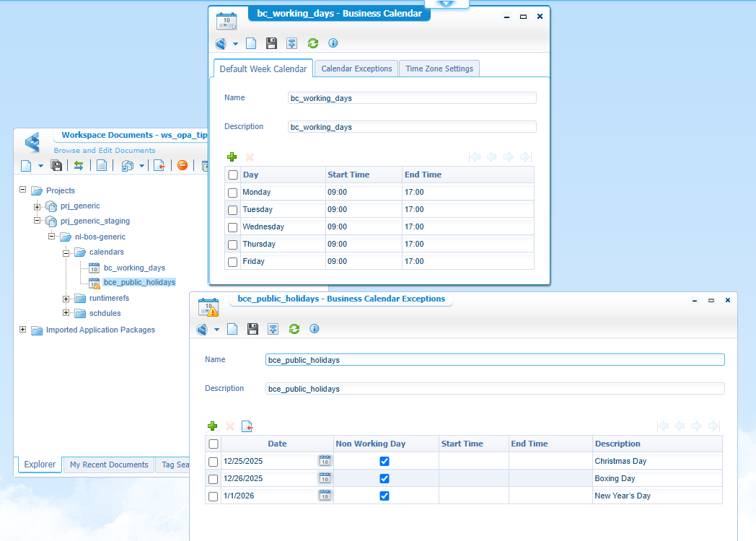Switch to the Calendar Exceptions tab

point(356,69)
